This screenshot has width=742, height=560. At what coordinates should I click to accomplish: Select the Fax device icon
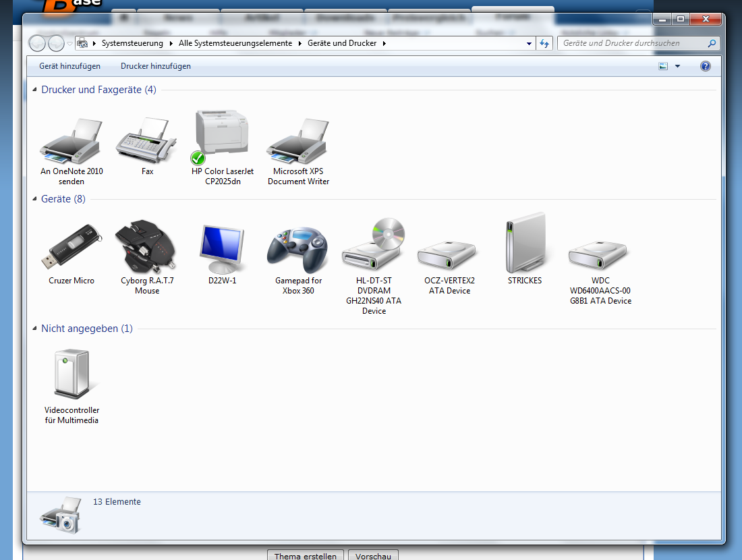pos(146,141)
